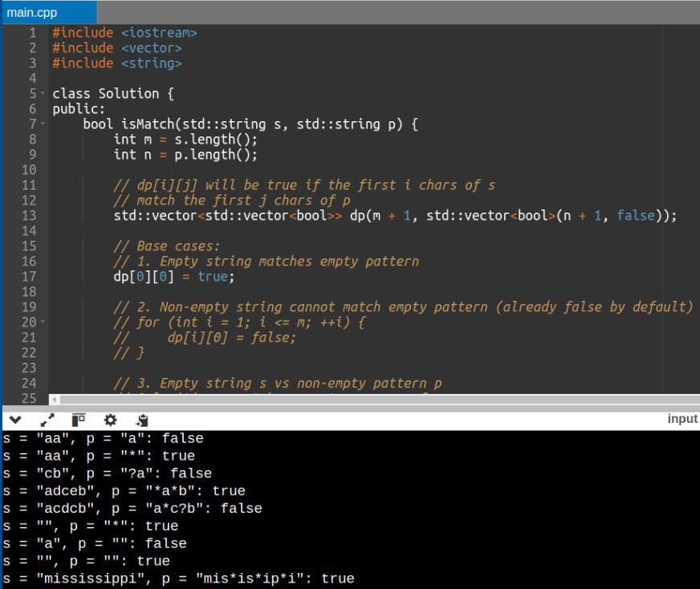Click the editor horizontal scrollbar track
The image size is (700, 589).
point(380,400)
